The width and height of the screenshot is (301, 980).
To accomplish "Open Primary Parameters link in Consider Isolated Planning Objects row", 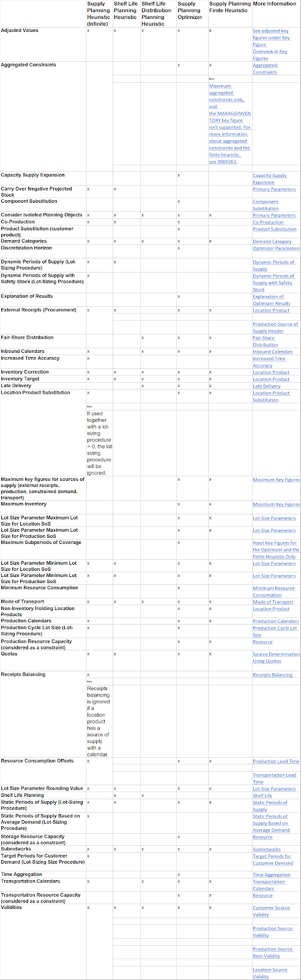I will point(274,216).
